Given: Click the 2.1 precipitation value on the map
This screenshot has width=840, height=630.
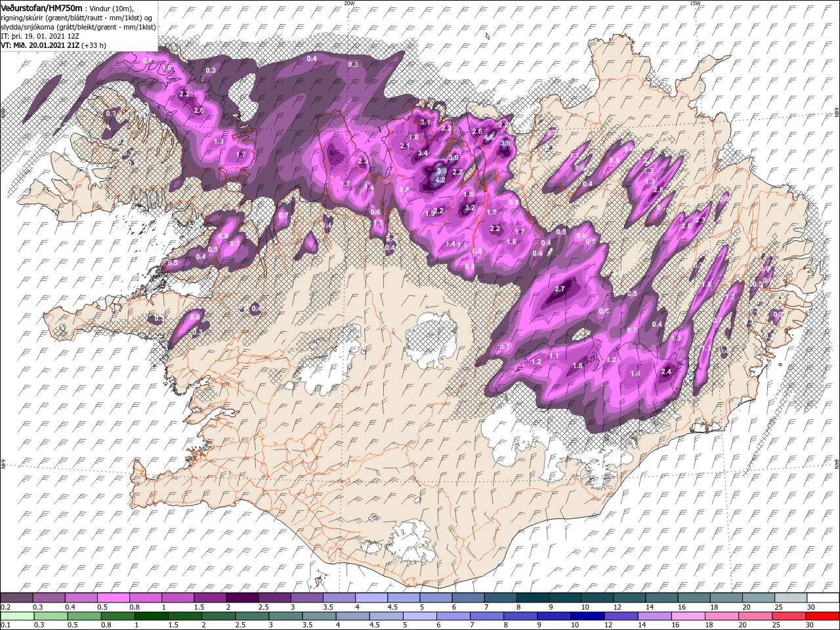Looking at the screenshot, I should tap(404, 146).
